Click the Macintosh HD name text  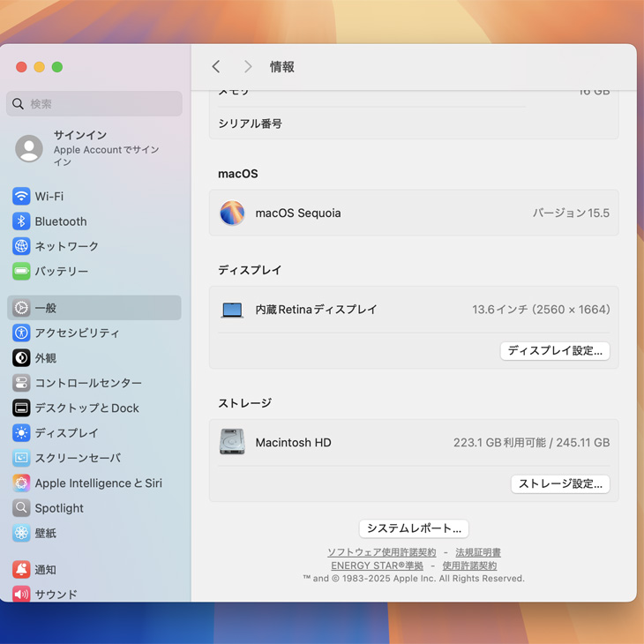(x=293, y=442)
